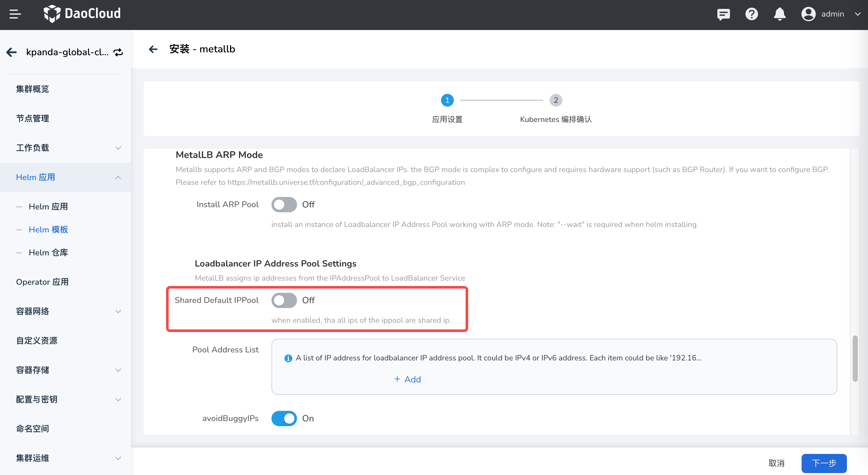Click the switch cluster icon
Image resolution: width=868 pixels, height=475 pixels.
point(118,52)
